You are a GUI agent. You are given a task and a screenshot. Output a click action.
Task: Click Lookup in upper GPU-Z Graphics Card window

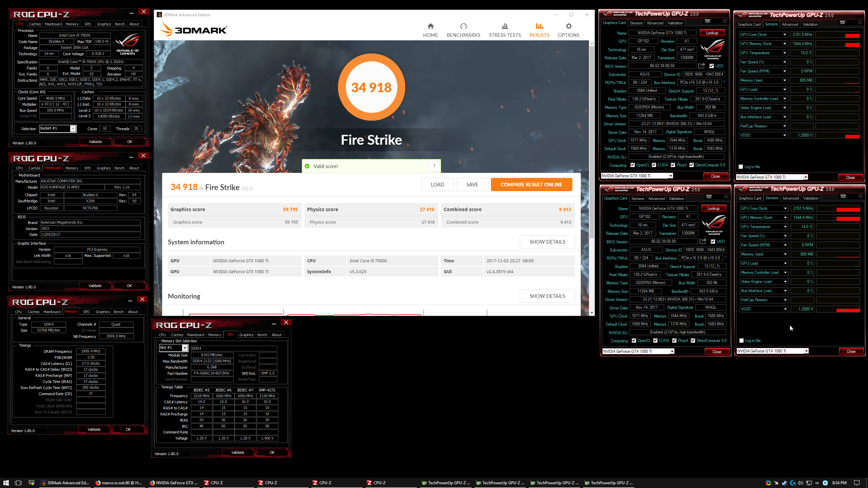pos(712,33)
